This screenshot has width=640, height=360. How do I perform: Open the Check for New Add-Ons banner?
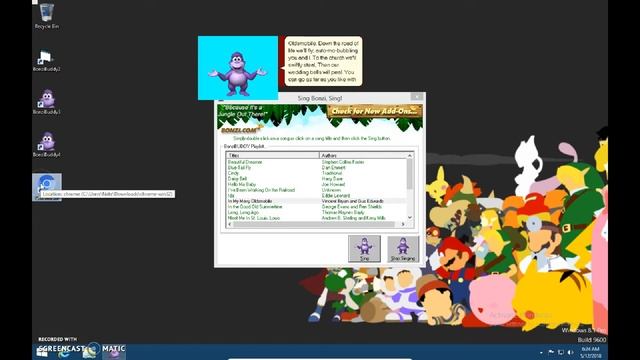pos(374,111)
